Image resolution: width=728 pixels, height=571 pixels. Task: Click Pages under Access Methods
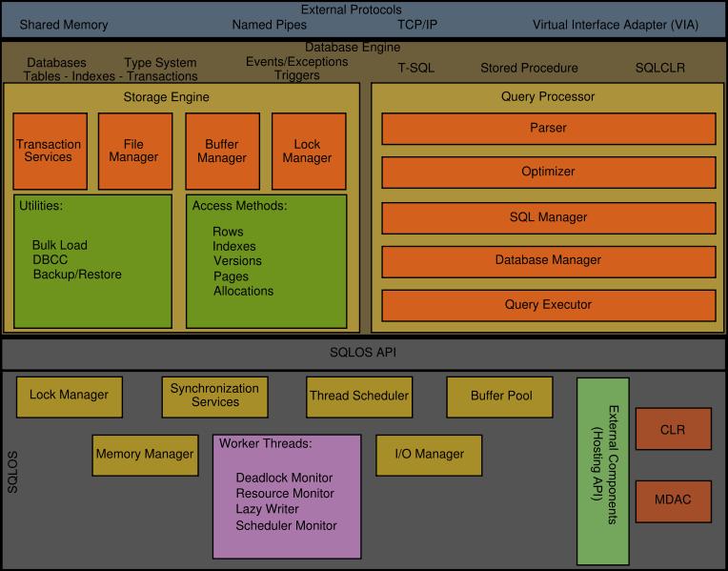point(231,276)
